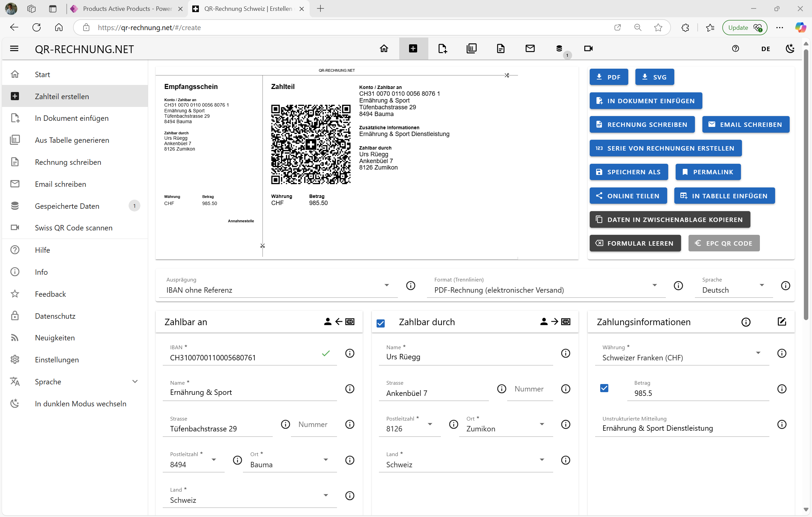Click generate-from-table icon in top toolbar
Image resolution: width=812 pixels, height=517 pixels.
(472, 49)
